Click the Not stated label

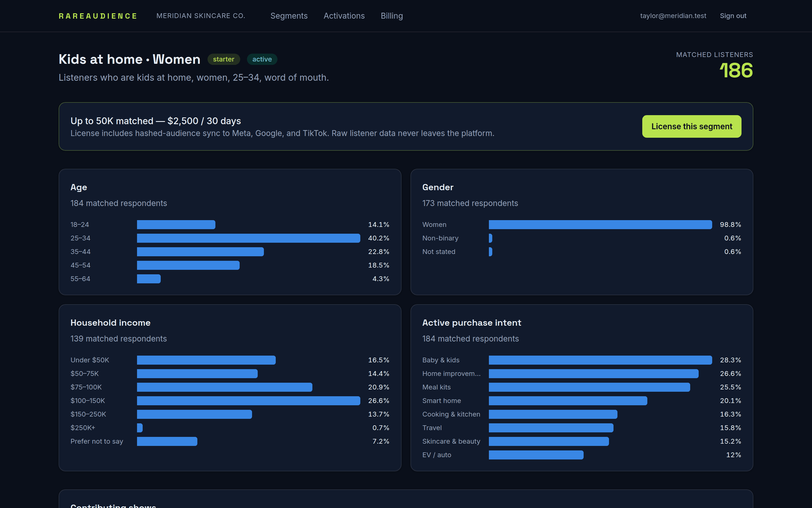click(438, 252)
